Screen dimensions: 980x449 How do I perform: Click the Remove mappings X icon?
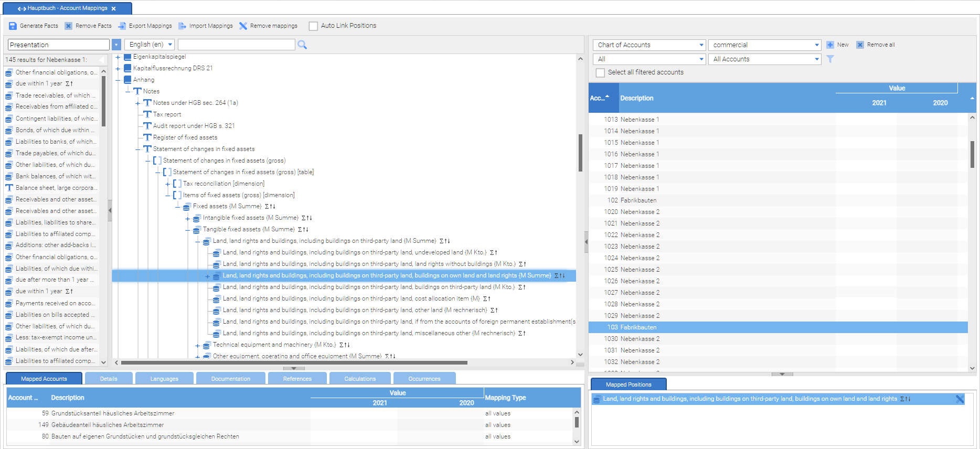243,26
